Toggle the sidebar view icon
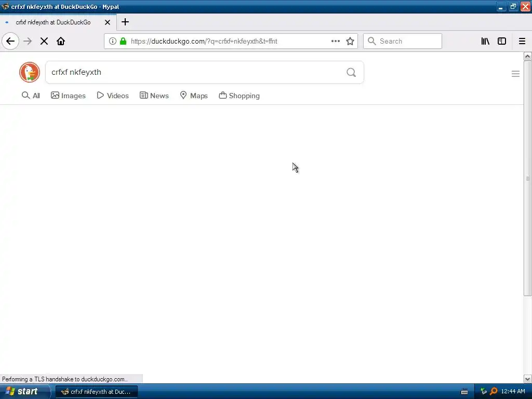 point(502,42)
